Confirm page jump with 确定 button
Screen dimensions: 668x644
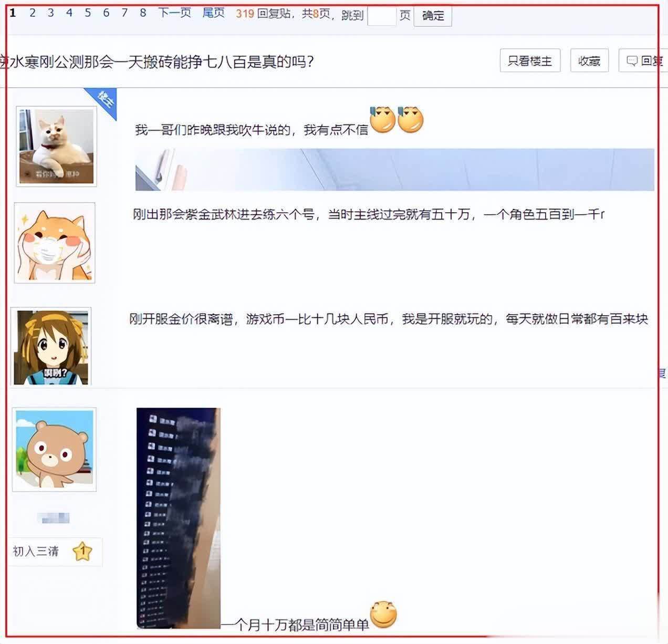pos(433,16)
